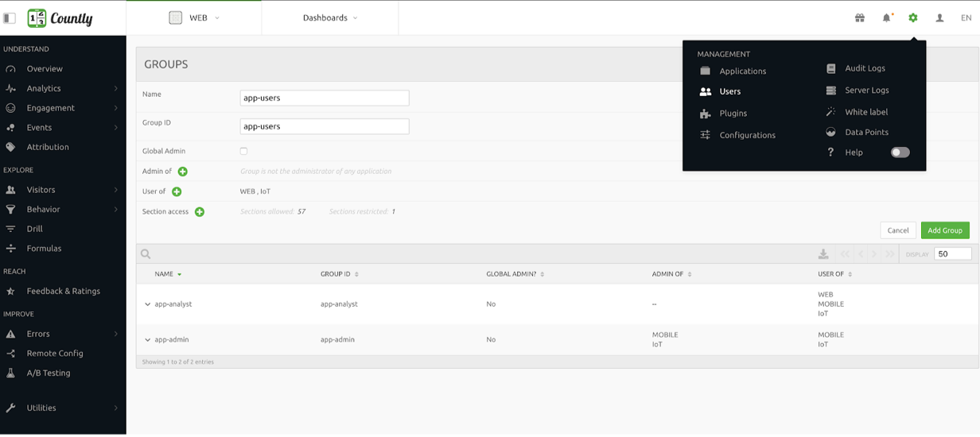Click the Display count field showing 50

pyautogui.click(x=953, y=254)
